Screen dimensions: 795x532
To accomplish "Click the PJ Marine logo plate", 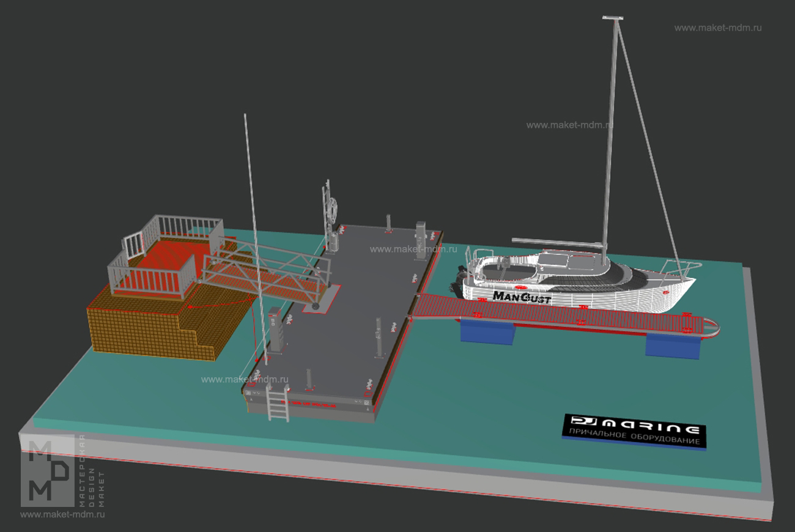I will (x=634, y=432).
